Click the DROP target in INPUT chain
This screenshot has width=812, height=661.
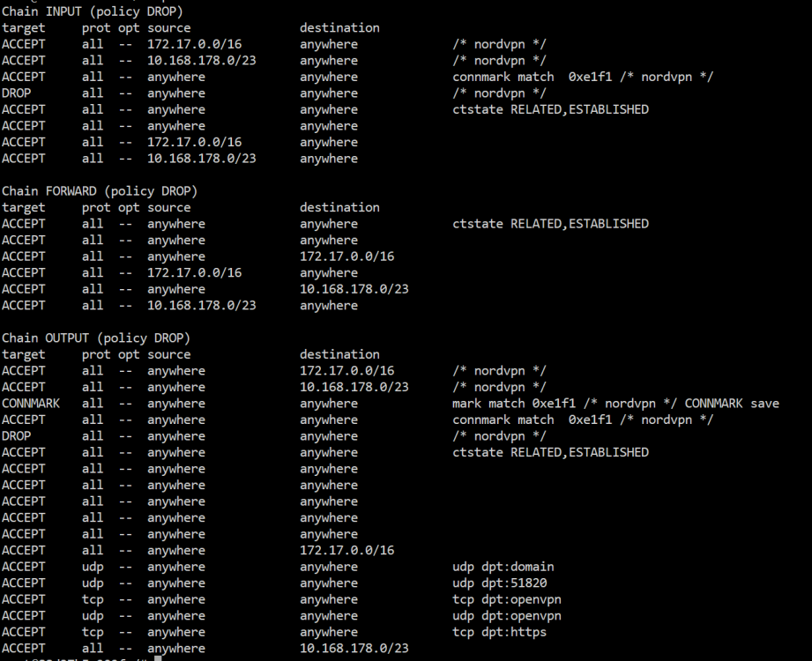(x=16, y=93)
